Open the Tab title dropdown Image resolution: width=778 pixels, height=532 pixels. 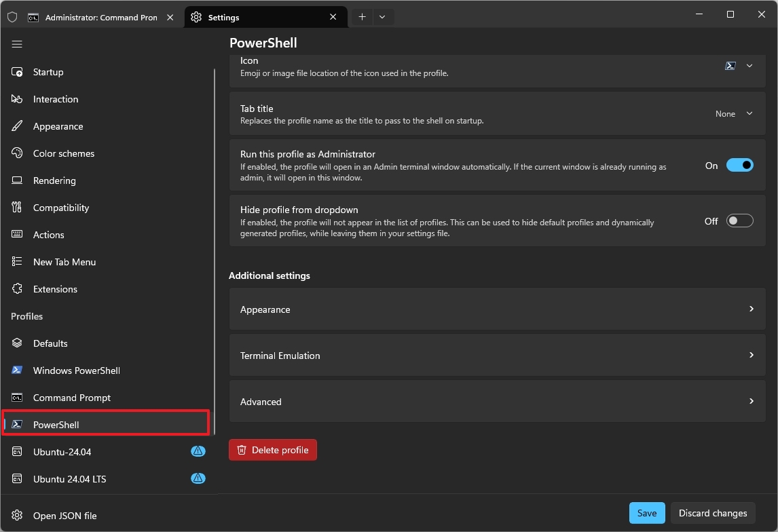pos(735,114)
